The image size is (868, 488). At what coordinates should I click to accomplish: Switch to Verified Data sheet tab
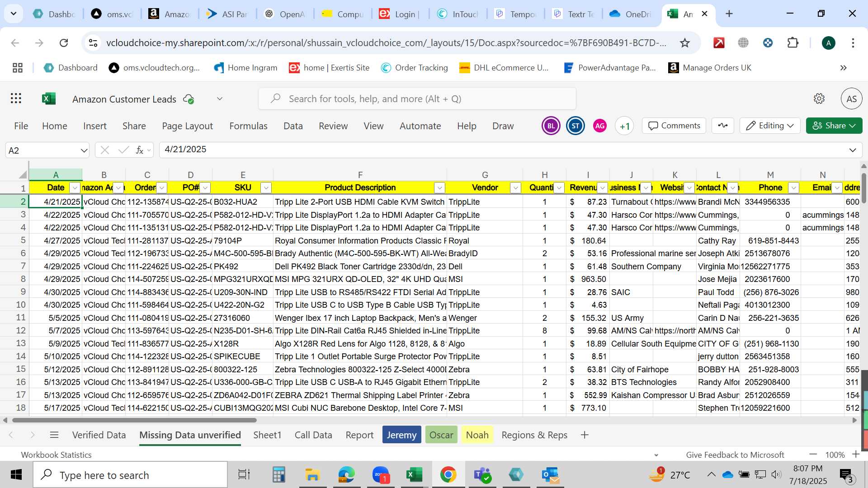point(99,435)
